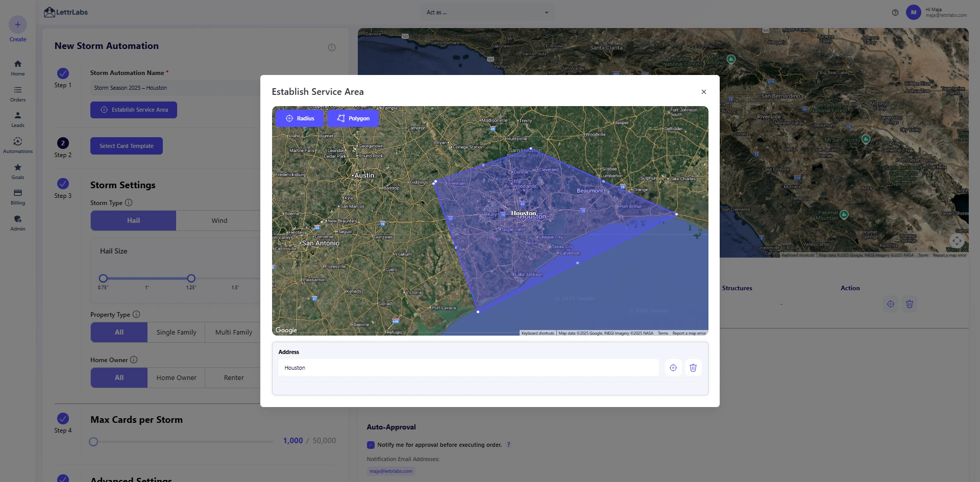Open Orders in the sidebar
This screenshot has width=980, height=482.
point(18,94)
